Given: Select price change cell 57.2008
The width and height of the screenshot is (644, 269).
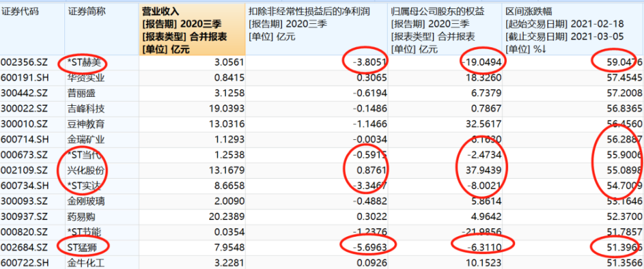Looking at the screenshot, I should tap(625, 94).
